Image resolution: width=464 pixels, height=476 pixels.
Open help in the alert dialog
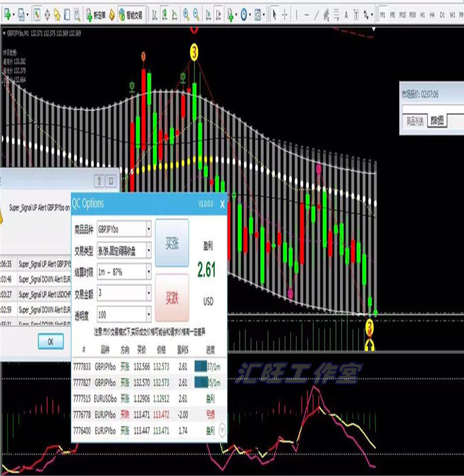pyautogui.click(x=99, y=181)
